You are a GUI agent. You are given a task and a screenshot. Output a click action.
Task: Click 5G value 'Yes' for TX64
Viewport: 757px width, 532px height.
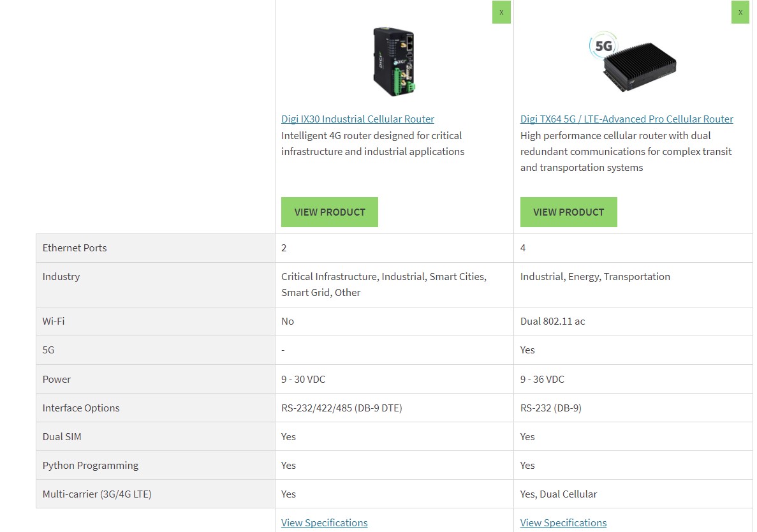[x=527, y=350]
